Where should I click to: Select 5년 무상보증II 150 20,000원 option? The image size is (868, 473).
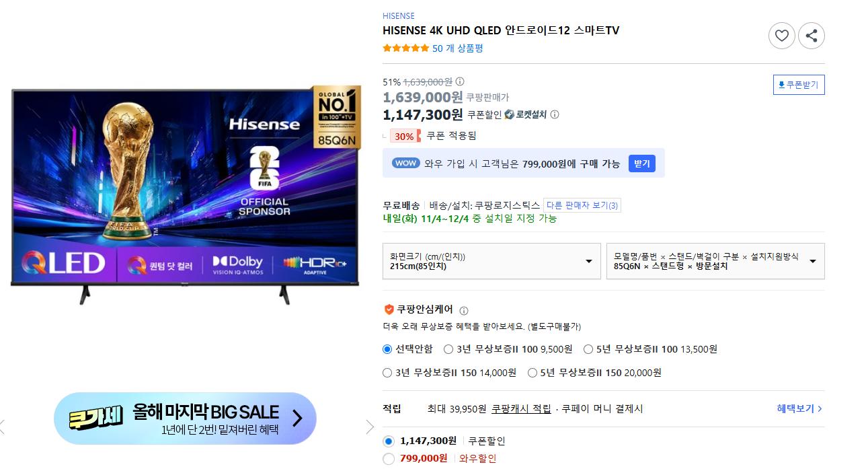pyautogui.click(x=594, y=373)
